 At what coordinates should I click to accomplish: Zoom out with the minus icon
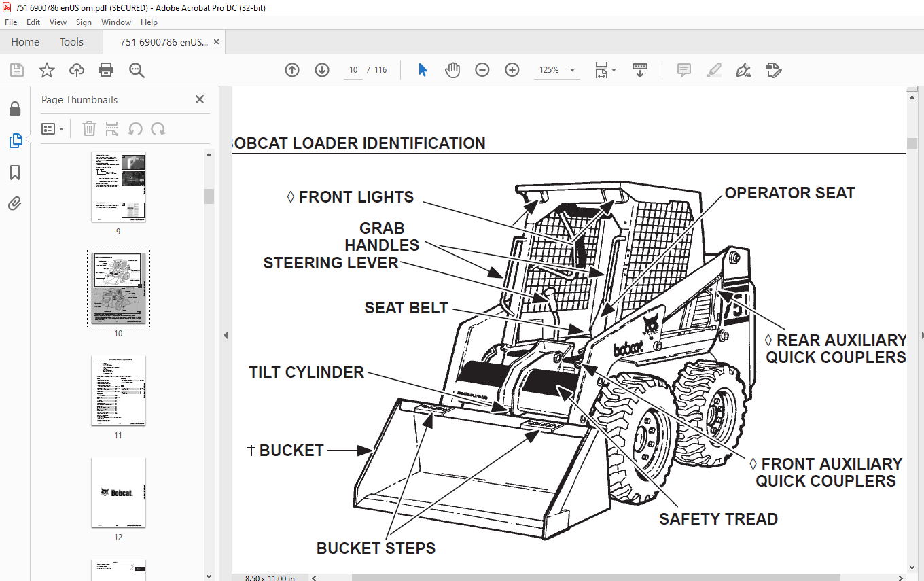tap(482, 70)
